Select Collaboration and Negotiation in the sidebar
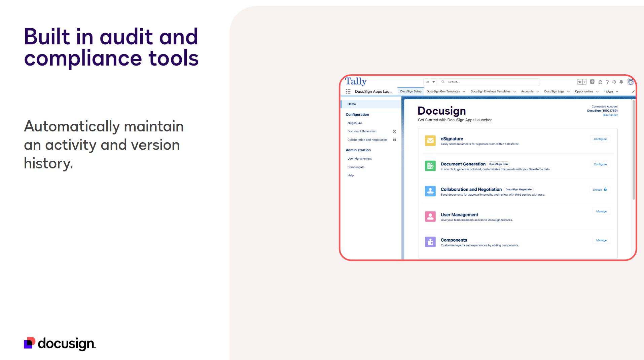This screenshot has height=360, width=644. point(367,140)
